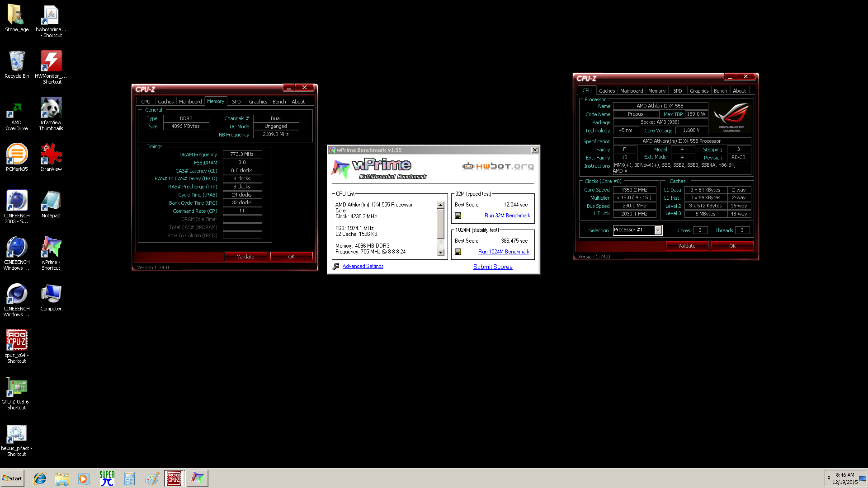Click OK in left CPU-Z window
868x488 pixels.
(291, 257)
